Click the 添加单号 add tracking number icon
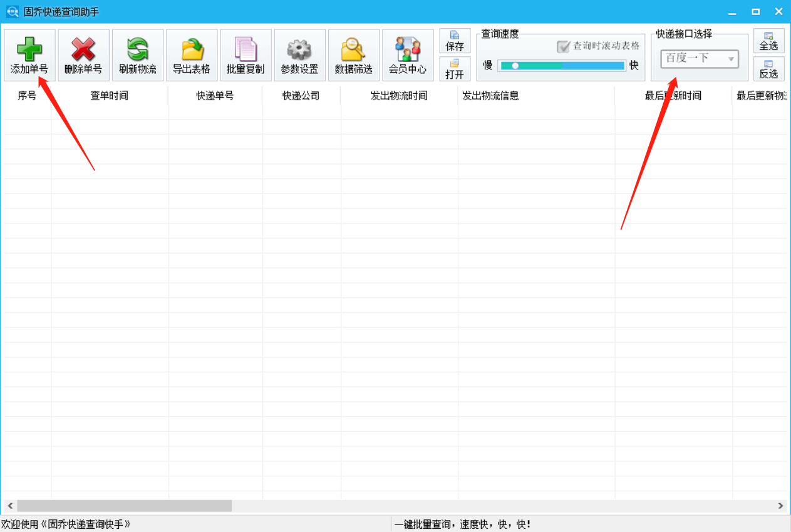This screenshot has width=791, height=532. pos(29,54)
